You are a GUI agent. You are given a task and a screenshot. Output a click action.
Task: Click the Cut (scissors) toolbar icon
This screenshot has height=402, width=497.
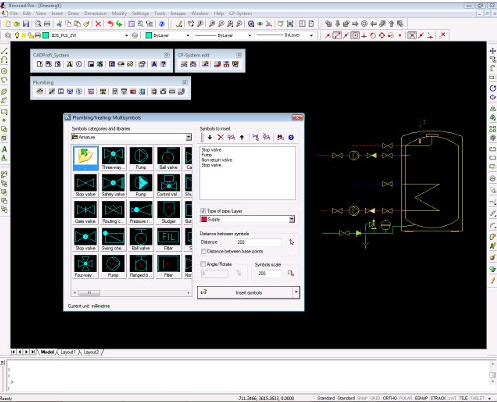point(59,24)
